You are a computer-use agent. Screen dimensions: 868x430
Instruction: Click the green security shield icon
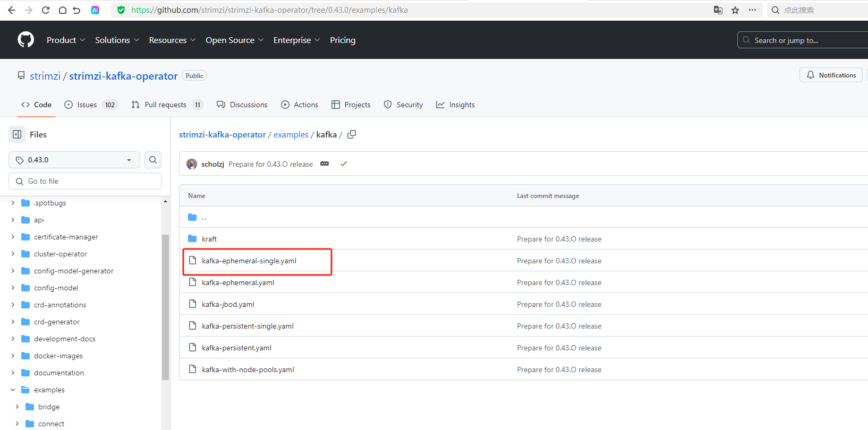[121, 10]
